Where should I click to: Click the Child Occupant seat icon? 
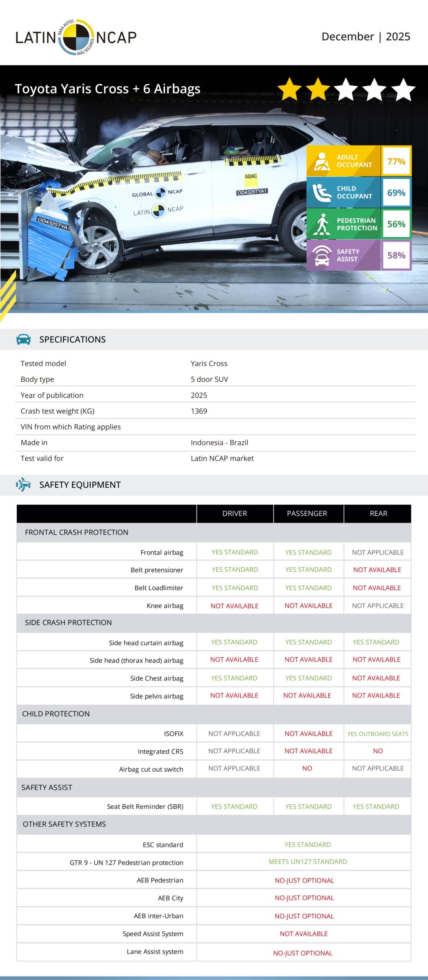tap(321, 193)
